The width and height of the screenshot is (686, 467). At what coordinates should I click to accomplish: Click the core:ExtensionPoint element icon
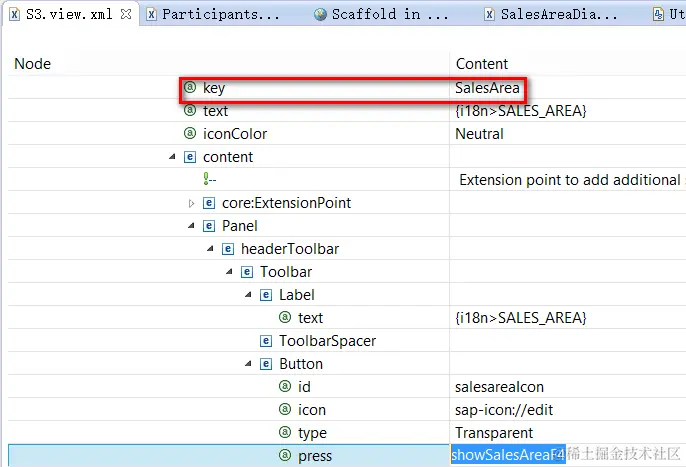pos(209,203)
